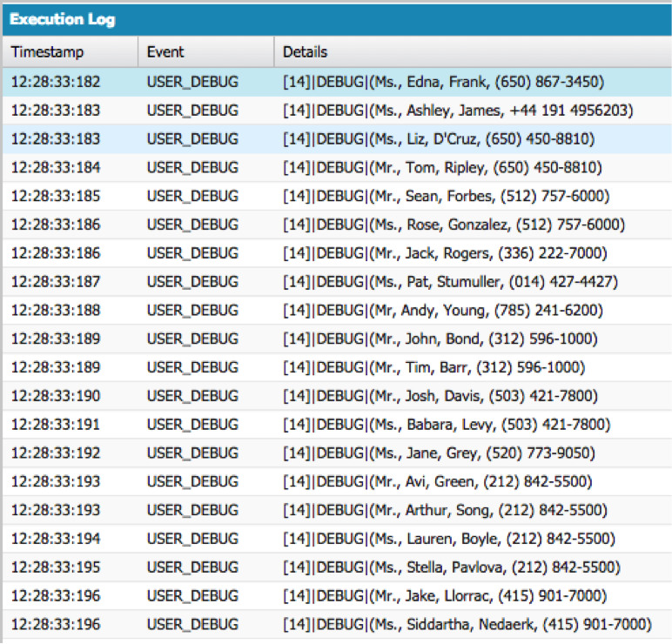Screen dimensions: 672x644
Task: Select the log row for Ashley James
Action: [337, 111]
